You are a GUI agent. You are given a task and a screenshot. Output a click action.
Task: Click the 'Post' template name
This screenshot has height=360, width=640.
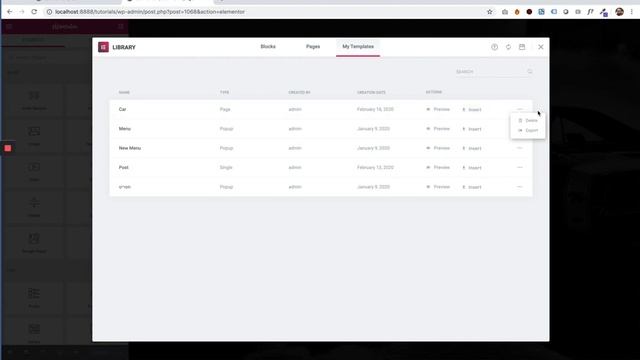[124, 167]
